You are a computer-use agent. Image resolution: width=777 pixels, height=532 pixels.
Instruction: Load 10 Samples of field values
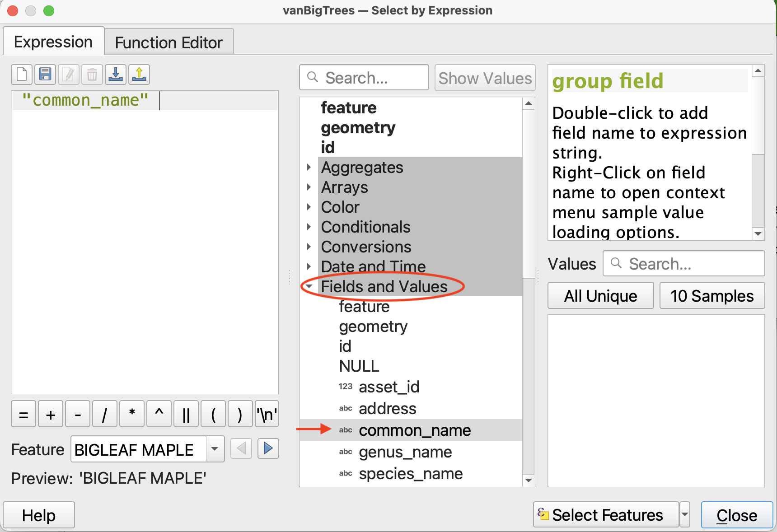pyautogui.click(x=712, y=296)
